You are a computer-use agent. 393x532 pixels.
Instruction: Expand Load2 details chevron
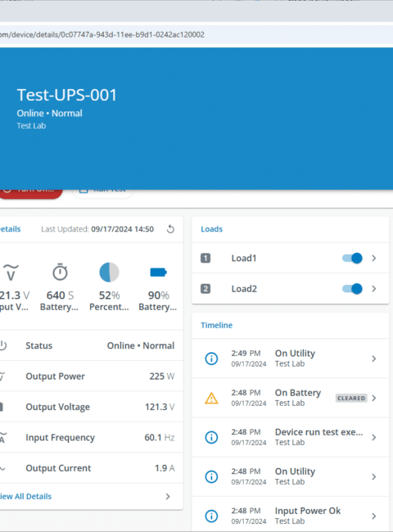pos(374,289)
